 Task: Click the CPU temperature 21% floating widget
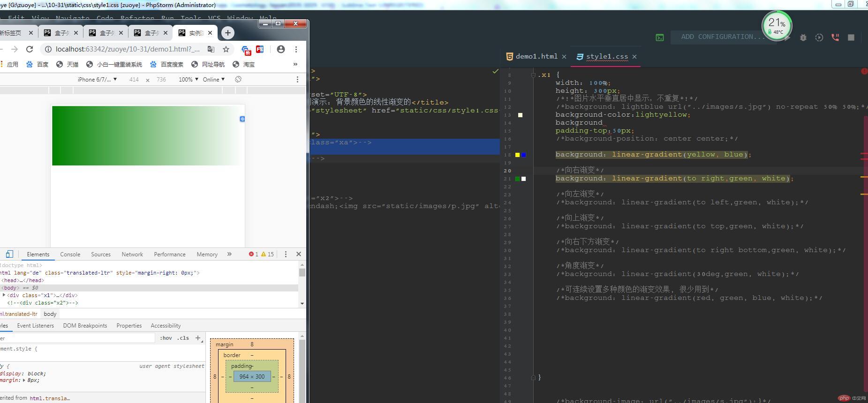click(x=777, y=26)
